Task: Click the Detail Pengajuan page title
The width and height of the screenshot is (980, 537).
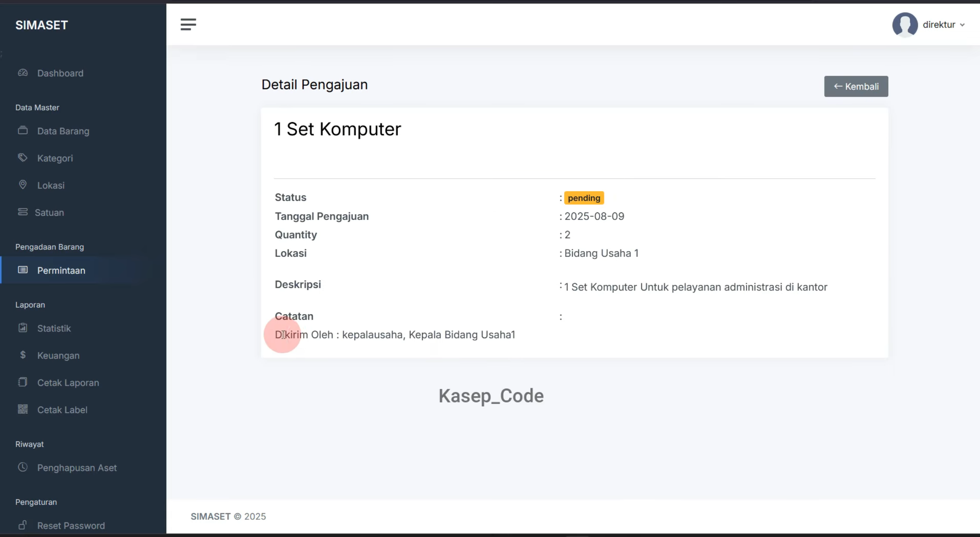Action: click(x=315, y=84)
